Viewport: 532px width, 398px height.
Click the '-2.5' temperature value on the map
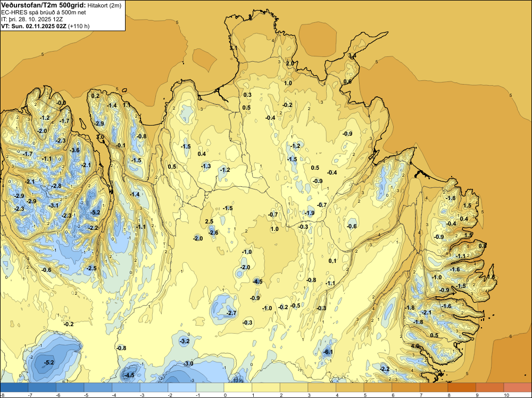(91, 268)
